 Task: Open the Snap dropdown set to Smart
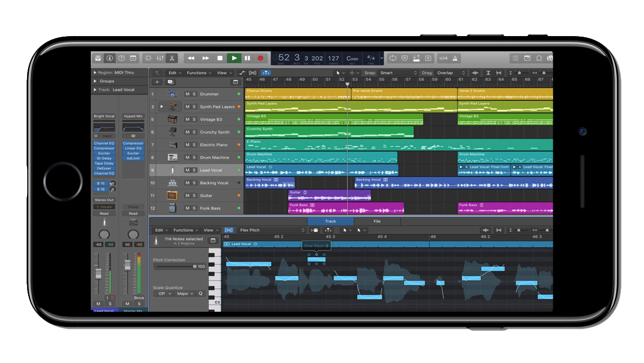tap(398, 73)
